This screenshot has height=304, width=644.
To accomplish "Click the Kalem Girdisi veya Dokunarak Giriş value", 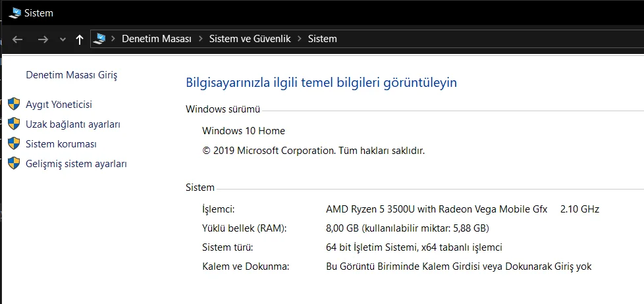I will [459, 266].
